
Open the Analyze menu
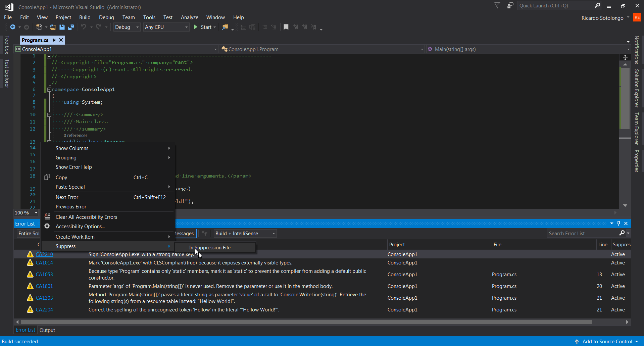coord(189,17)
